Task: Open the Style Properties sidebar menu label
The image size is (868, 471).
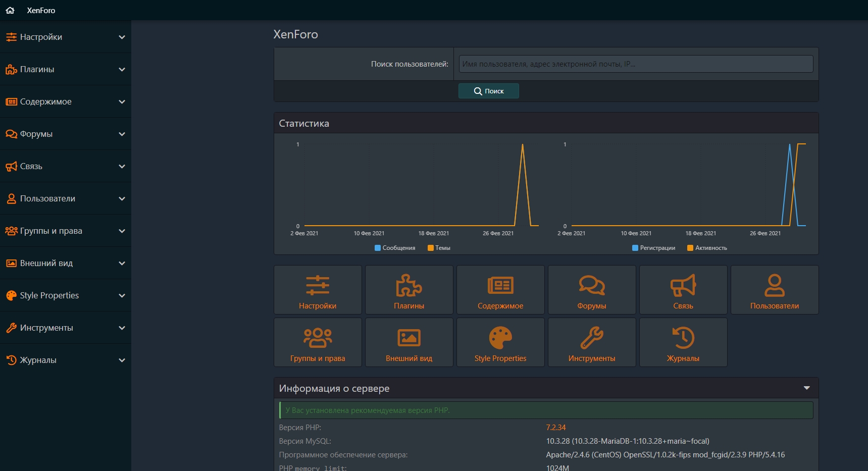Action: point(49,295)
